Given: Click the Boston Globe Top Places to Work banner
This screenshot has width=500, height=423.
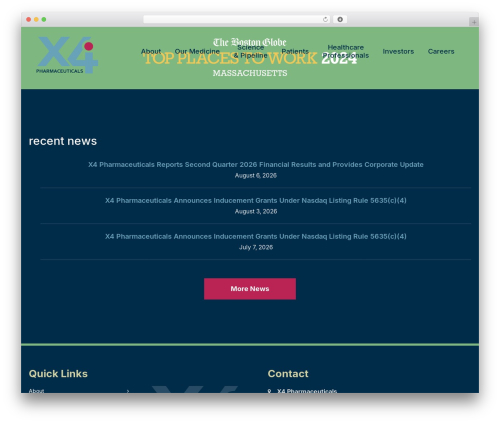Looking at the screenshot, I should coord(250,58).
